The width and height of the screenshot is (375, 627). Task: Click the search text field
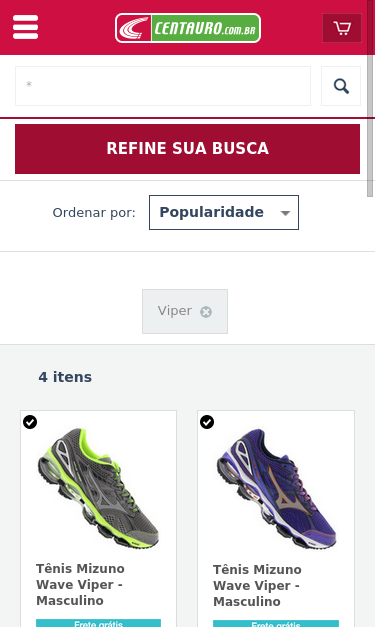click(x=163, y=86)
